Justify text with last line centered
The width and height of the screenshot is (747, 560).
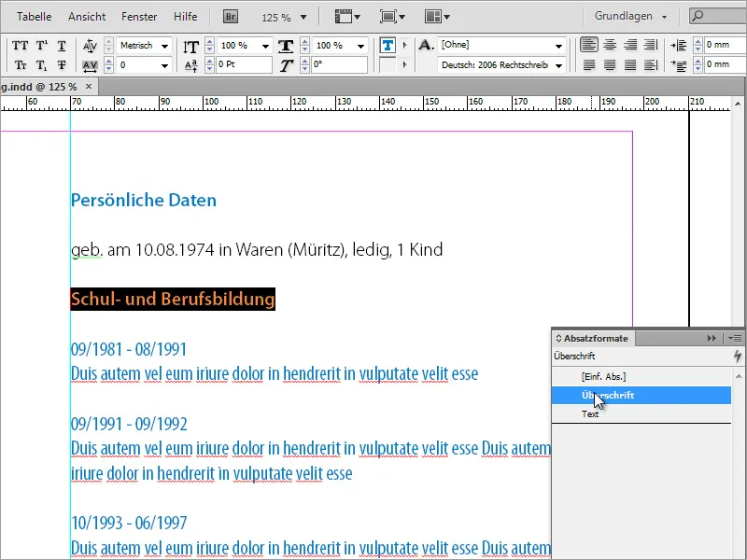610,64
